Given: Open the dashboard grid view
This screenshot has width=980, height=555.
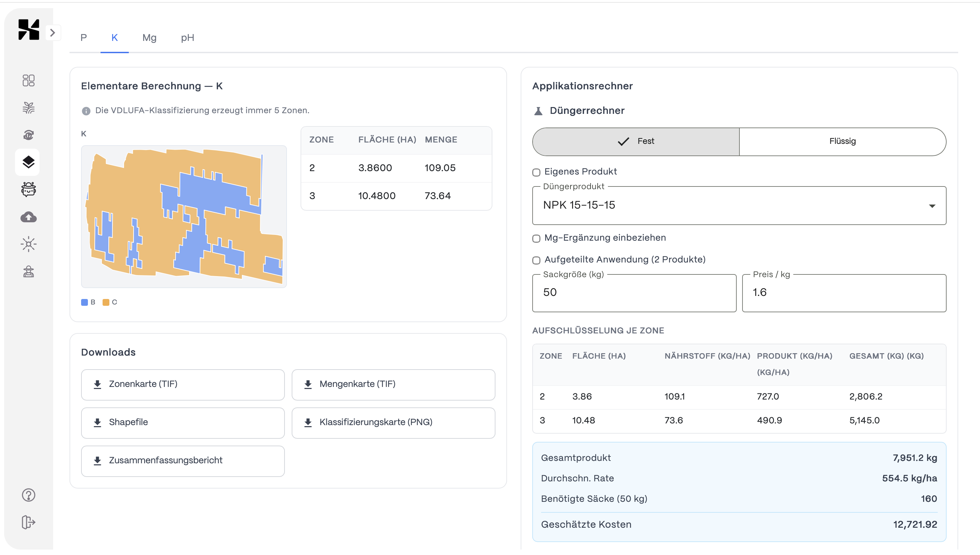Looking at the screenshot, I should (x=28, y=80).
